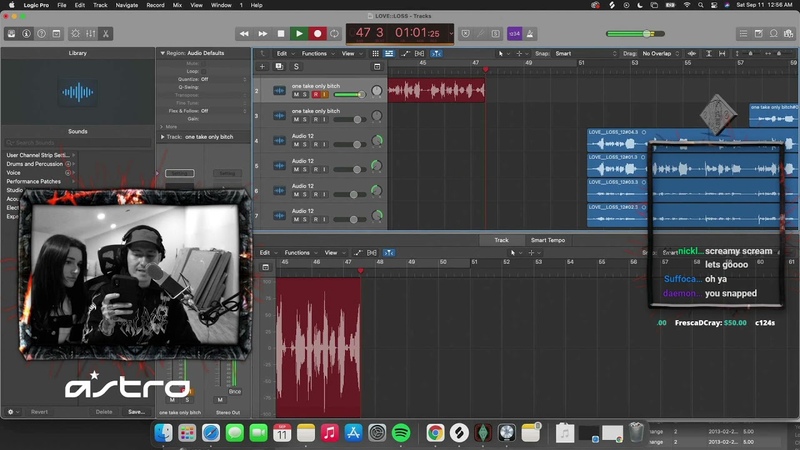Toggle Cycle mode button
The height and width of the screenshot is (450, 800).
[x=335, y=34]
